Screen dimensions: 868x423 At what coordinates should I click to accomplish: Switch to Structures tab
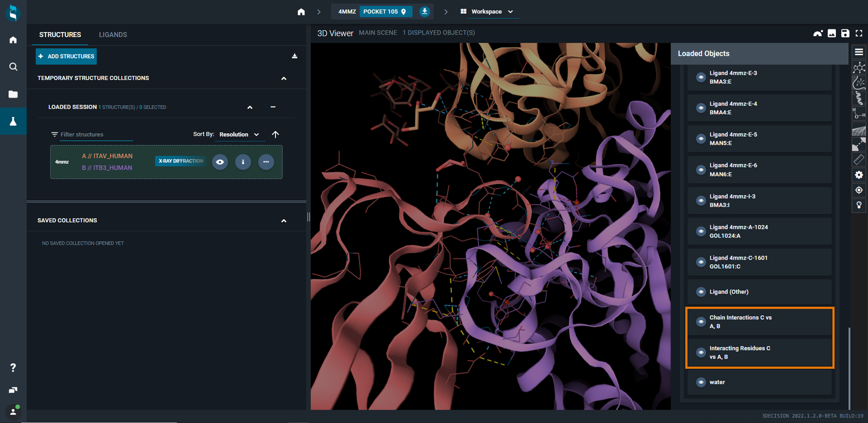(x=60, y=35)
